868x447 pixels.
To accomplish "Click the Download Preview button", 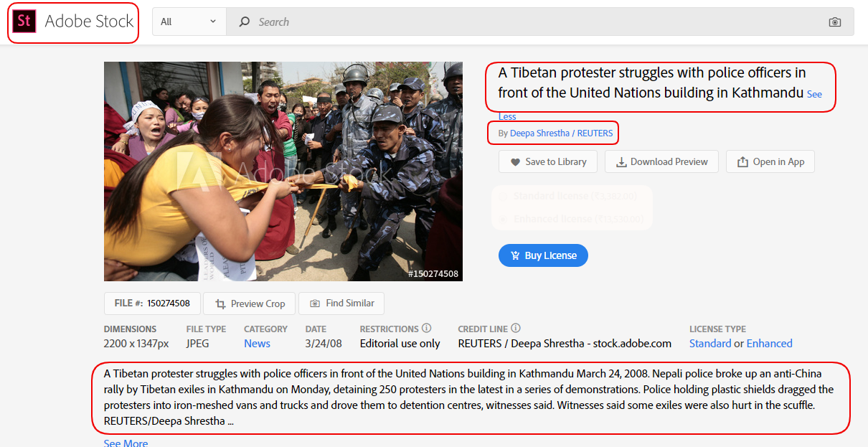I will 661,161.
